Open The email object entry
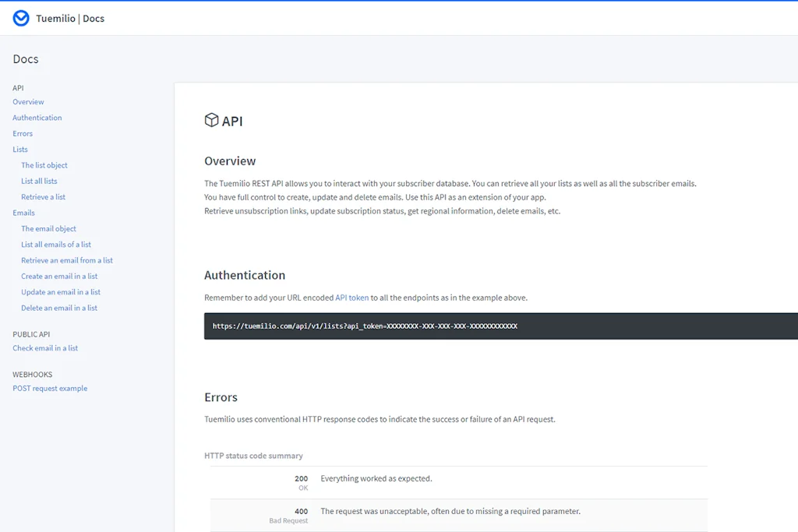 click(x=49, y=229)
